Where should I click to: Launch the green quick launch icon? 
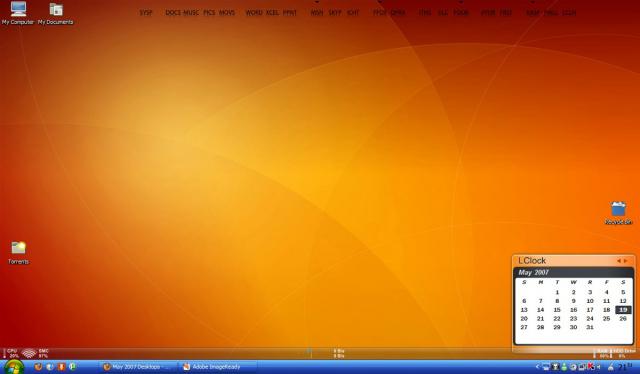click(72, 367)
